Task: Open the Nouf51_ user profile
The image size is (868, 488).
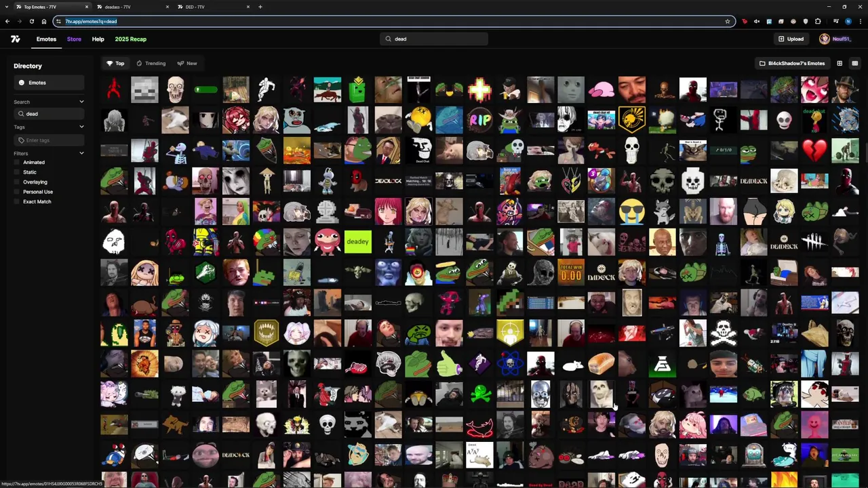Action: pos(835,39)
